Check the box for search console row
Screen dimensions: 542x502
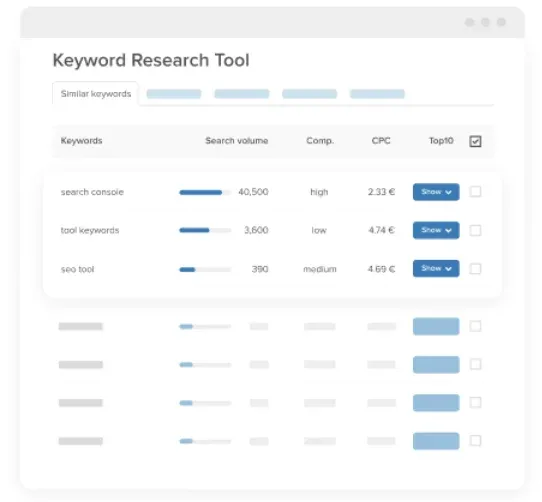[475, 192]
